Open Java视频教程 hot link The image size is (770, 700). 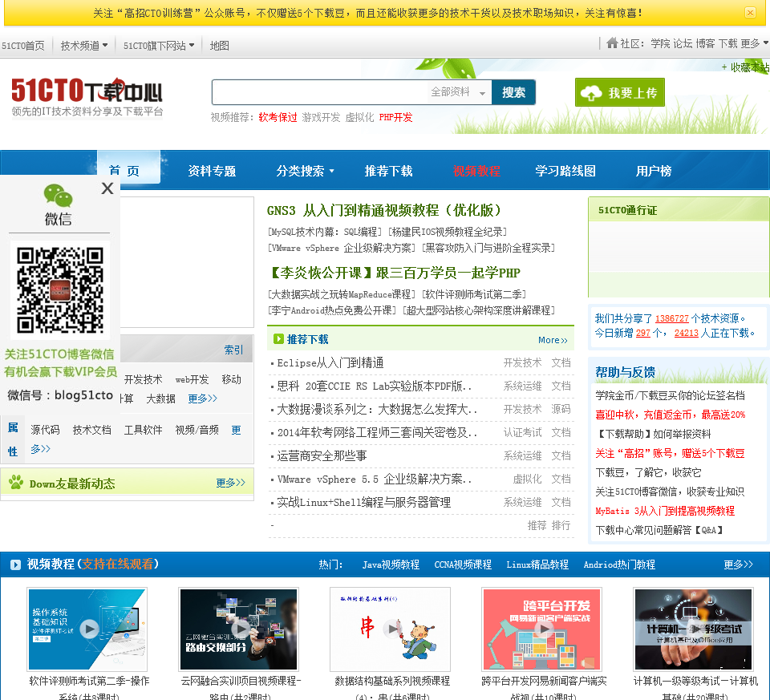391,564
